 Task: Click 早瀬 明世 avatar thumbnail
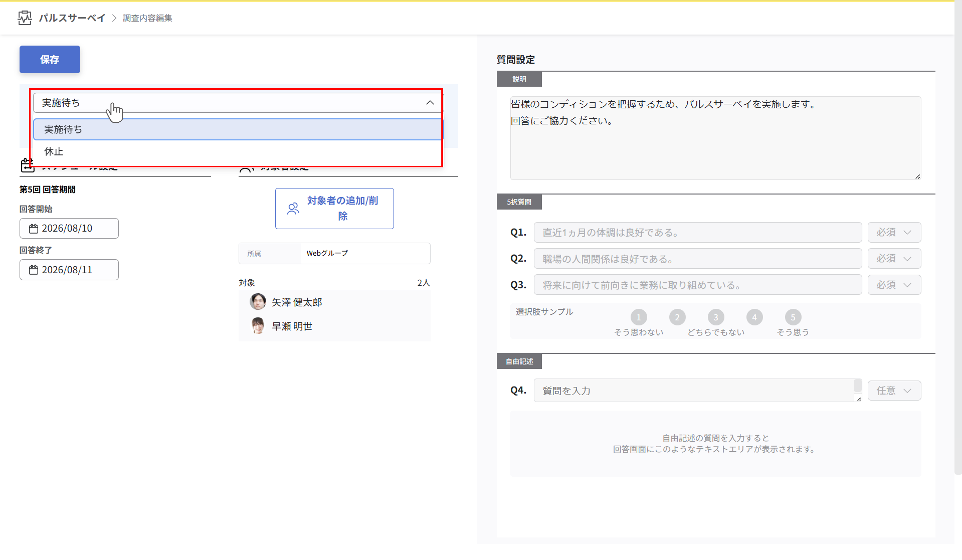click(x=258, y=326)
